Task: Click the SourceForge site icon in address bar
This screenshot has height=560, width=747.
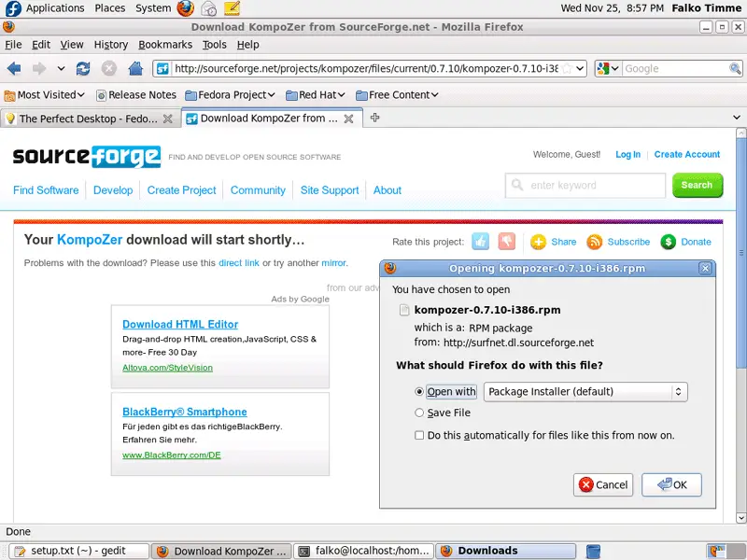Action: 162,69
